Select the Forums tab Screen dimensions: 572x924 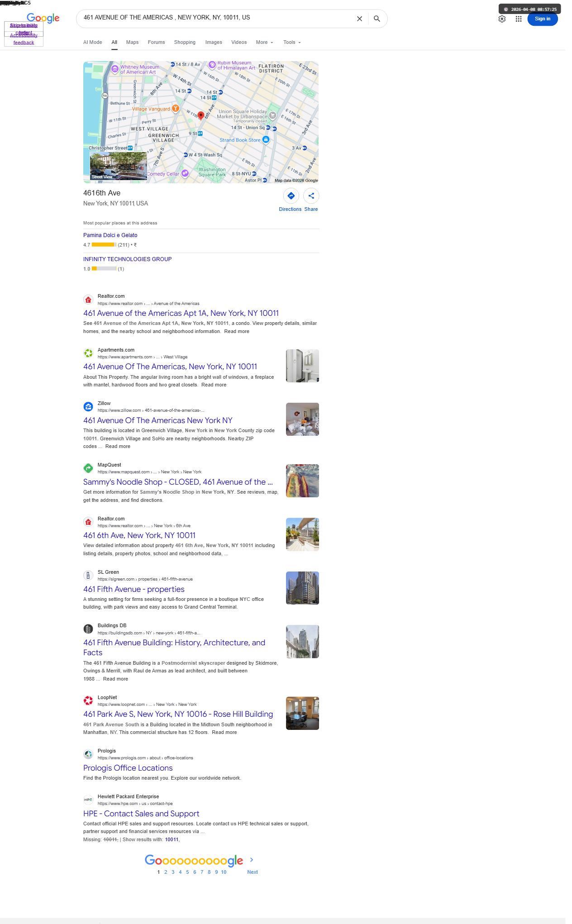tap(156, 43)
